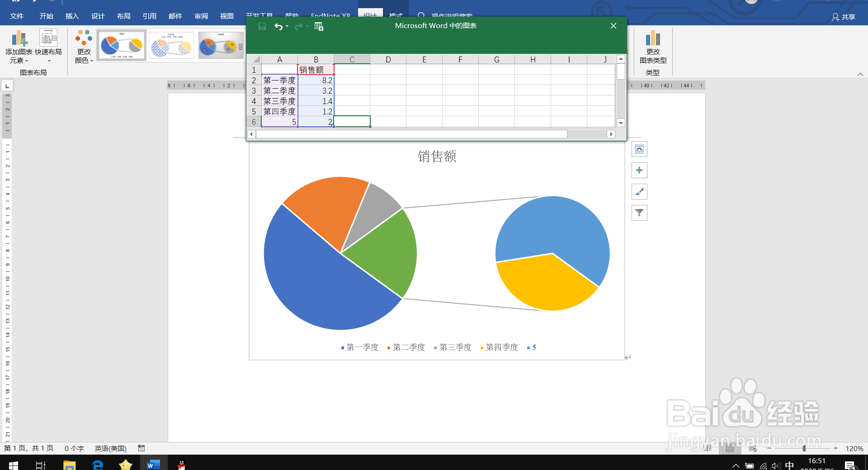
Task: Click Save icon in chart data window
Action: click(x=262, y=26)
